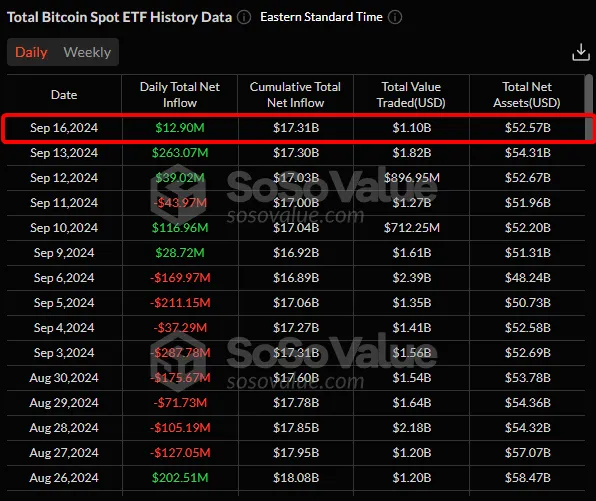Select the Sep 12,2024 date cell

pyautogui.click(x=64, y=178)
